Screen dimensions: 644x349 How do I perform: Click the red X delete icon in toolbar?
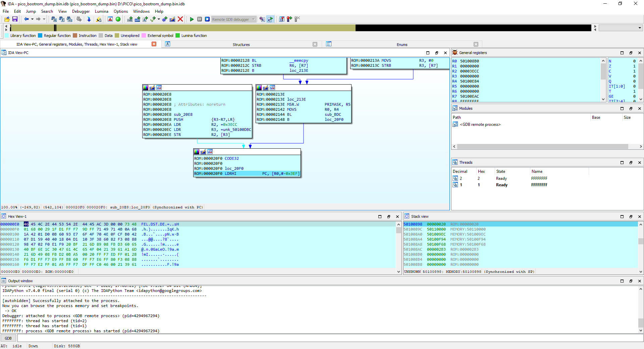(180, 19)
